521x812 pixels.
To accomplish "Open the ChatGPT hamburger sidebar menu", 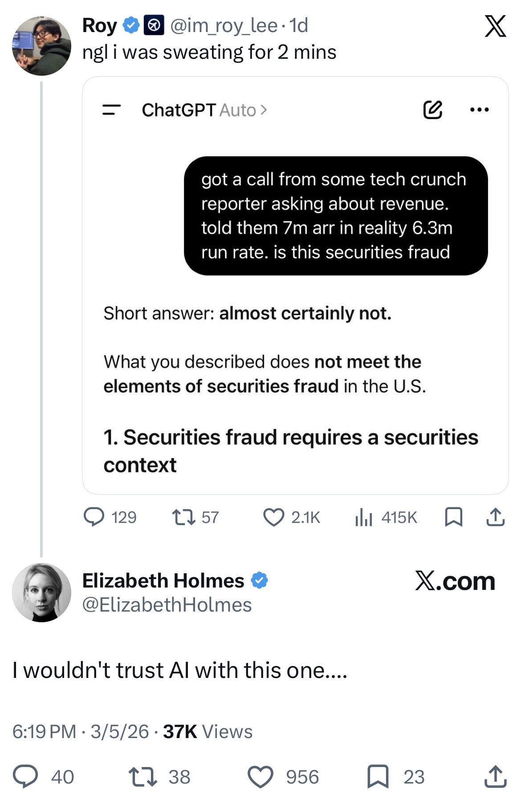I will pos(111,110).
